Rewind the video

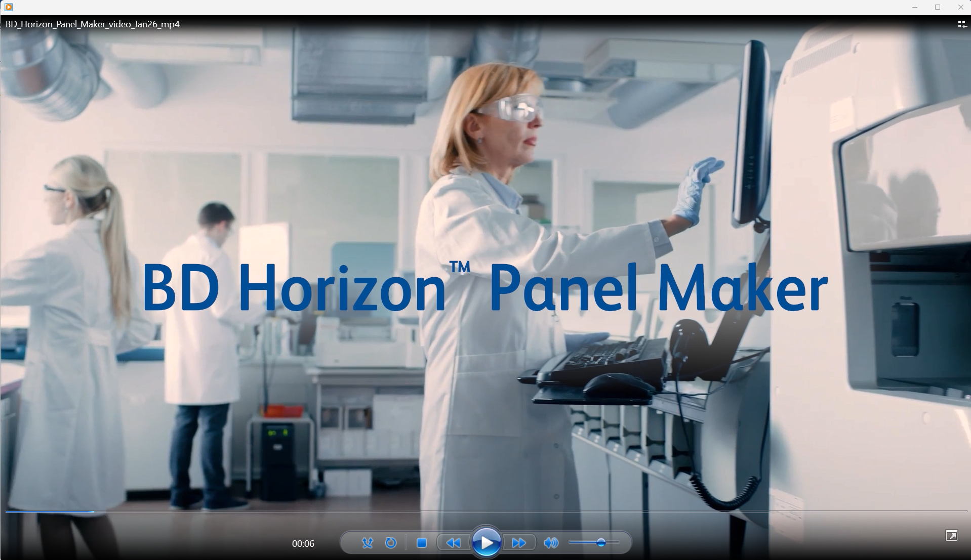(453, 542)
